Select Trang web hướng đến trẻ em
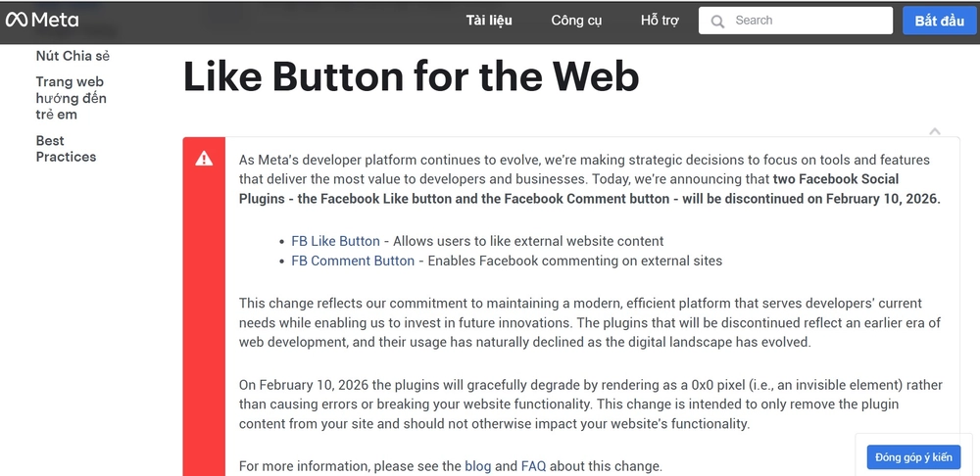Screen dimensions: 980x476 [71, 98]
